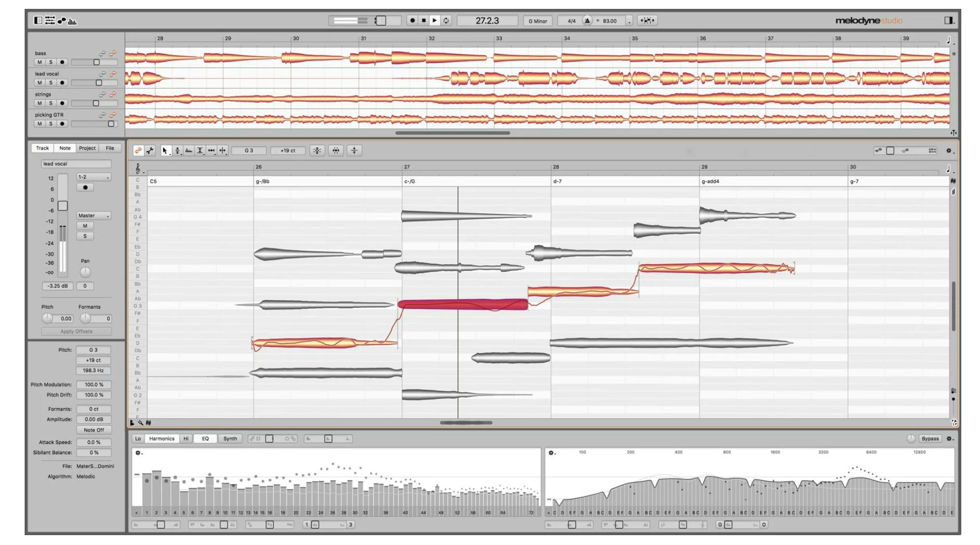Click the Bypass button
Screen dimensions: 980x545
930,439
